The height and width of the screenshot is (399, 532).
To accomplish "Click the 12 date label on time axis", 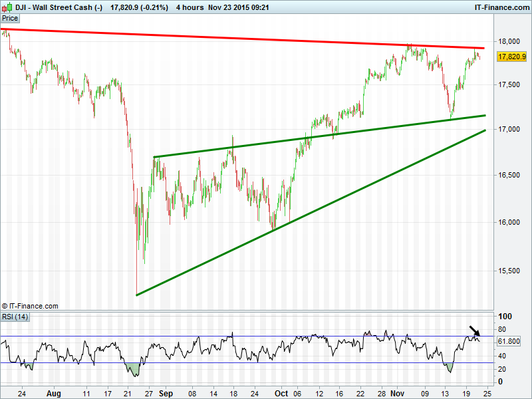I will click(x=319, y=394).
